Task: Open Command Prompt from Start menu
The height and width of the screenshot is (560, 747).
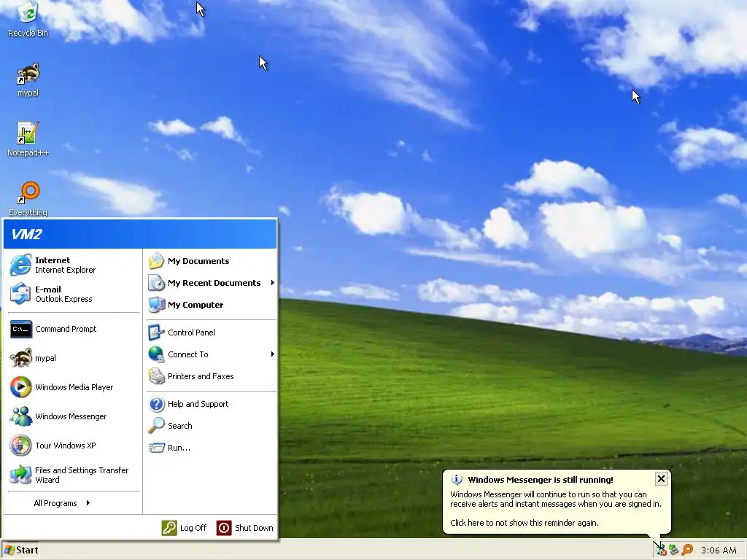Action: [x=74, y=329]
